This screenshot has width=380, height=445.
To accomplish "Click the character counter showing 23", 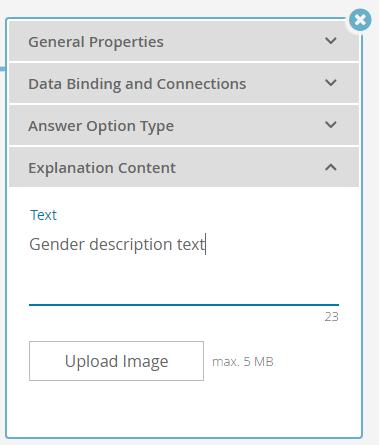I will pos(332,317).
